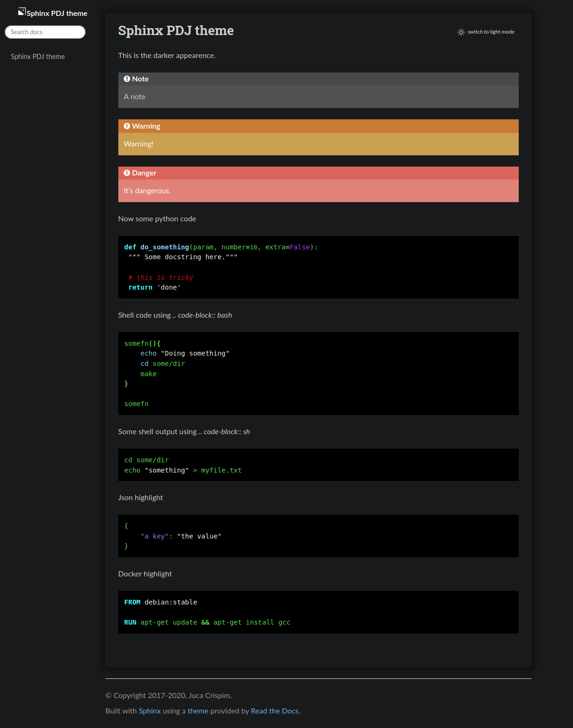Viewport: 573px width, 728px height.
Task: Click the 'Docker highlight' paragraph
Action: pyautogui.click(x=145, y=574)
